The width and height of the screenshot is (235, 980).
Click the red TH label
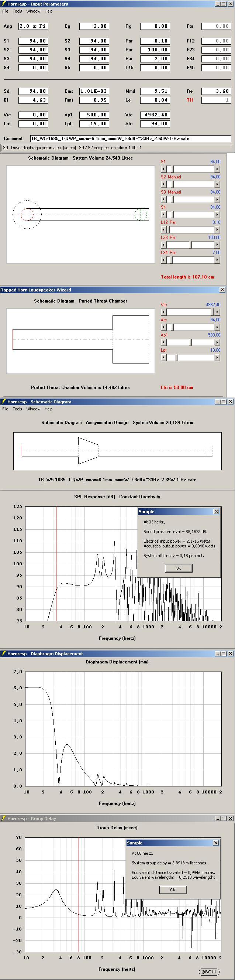tap(190, 100)
